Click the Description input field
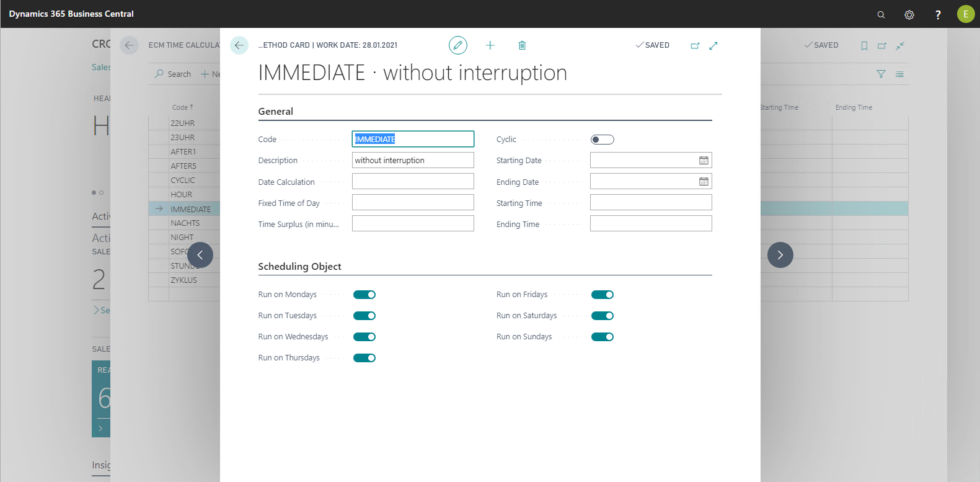Image resolution: width=980 pixels, height=482 pixels. click(413, 161)
